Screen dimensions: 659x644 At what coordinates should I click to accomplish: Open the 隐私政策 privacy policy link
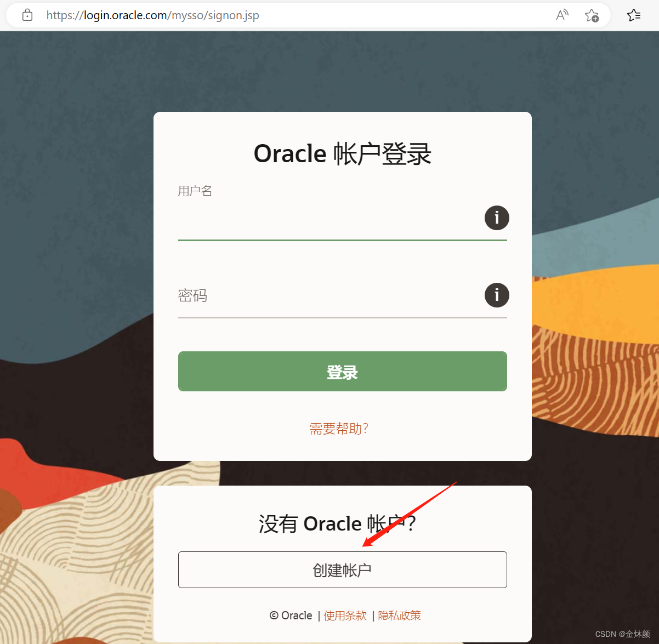400,615
